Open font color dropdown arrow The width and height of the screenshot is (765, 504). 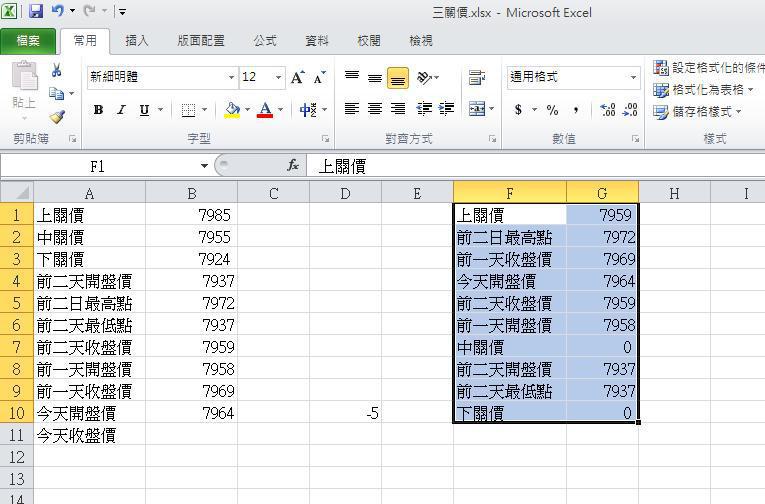281,110
